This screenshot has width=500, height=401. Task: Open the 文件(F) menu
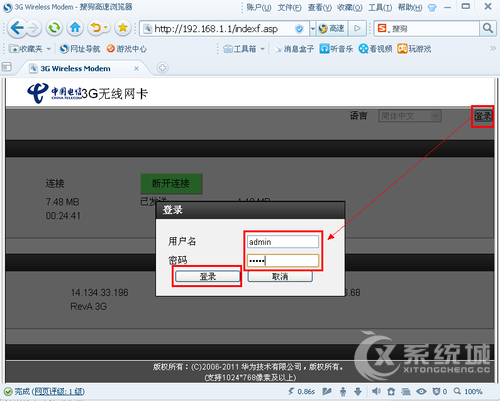click(x=289, y=7)
